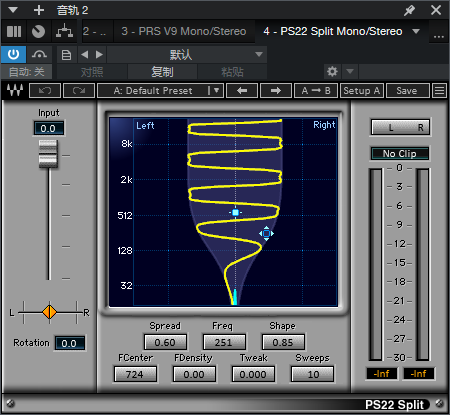This screenshot has width=450, height=415.
Task: Toggle Setup A/B button
Action: [362, 91]
